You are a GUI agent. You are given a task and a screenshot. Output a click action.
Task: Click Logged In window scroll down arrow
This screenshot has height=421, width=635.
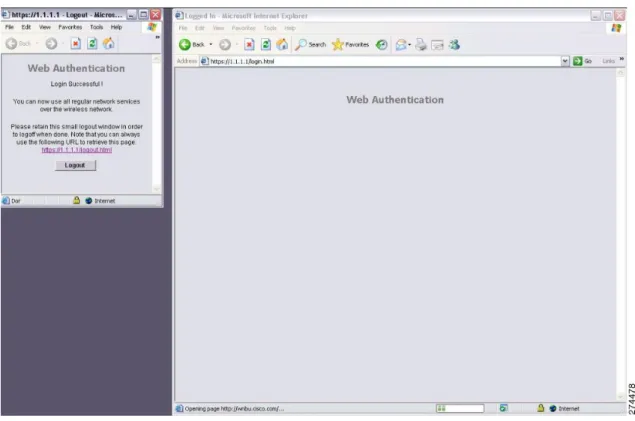pos(620,397)
